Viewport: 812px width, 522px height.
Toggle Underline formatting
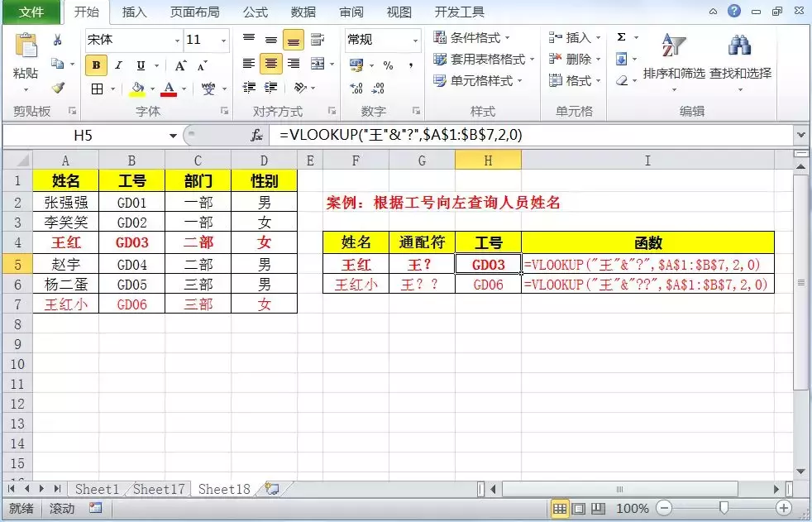141,65
